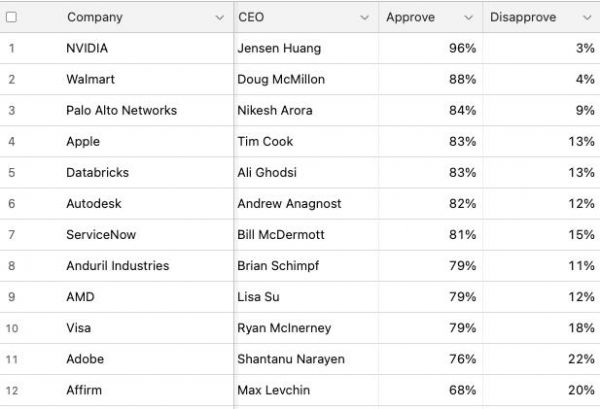Tick the select-all checkbox in header
The width and height of the screenshot is (600, 409).
coord(12,17)
